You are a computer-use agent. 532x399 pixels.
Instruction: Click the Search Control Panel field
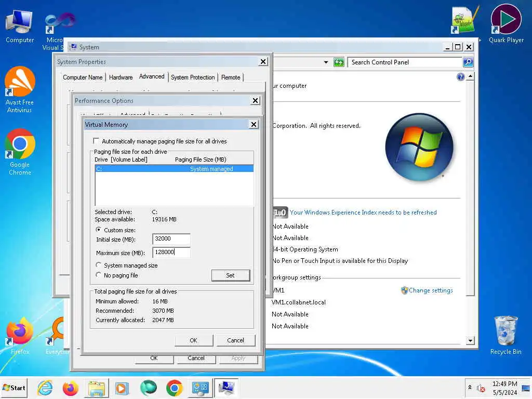coord(405,62)
